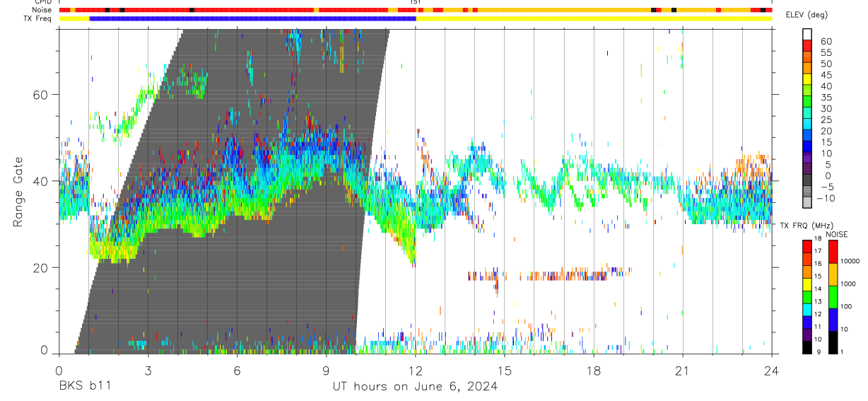This screenshot has width=868, height=401.
Task: Click the 9 label on TX FRQ colorbar
Action: point(819,352)
